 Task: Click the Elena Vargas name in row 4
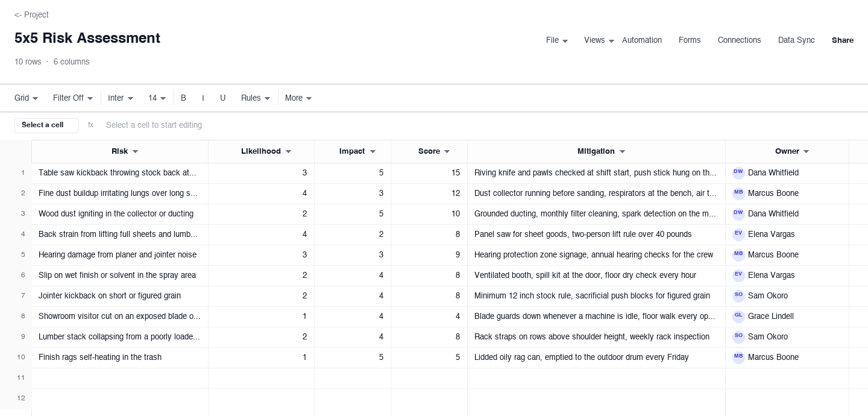pyautogui.click(x=772, y=235)
